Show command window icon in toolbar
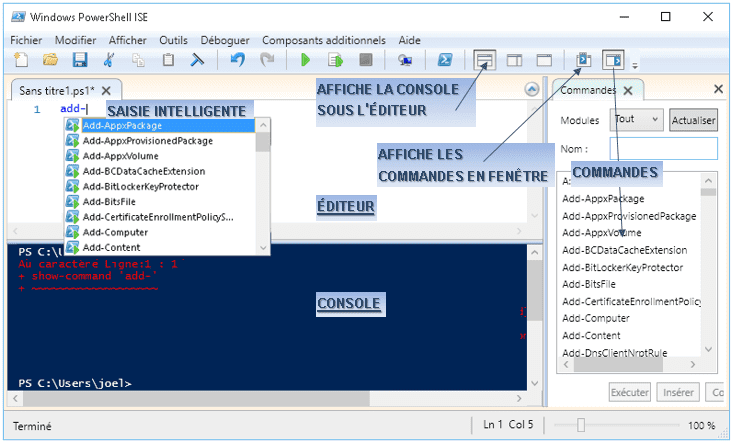This screenshot has height=441, width=732. click(x=584, y=60)
